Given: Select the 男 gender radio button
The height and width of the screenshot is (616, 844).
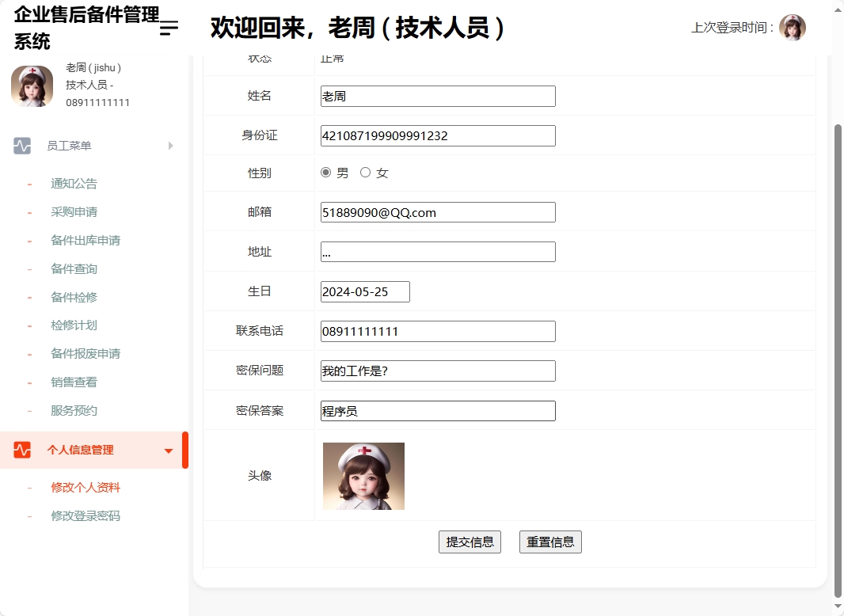Looking at the screenshot, I should 325,172.
